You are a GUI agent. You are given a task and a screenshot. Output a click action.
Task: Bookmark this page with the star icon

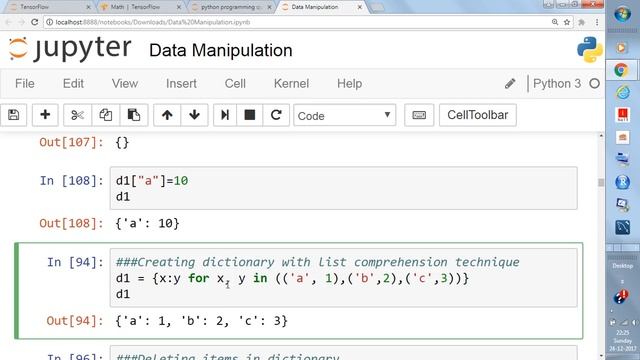[567, 22]
